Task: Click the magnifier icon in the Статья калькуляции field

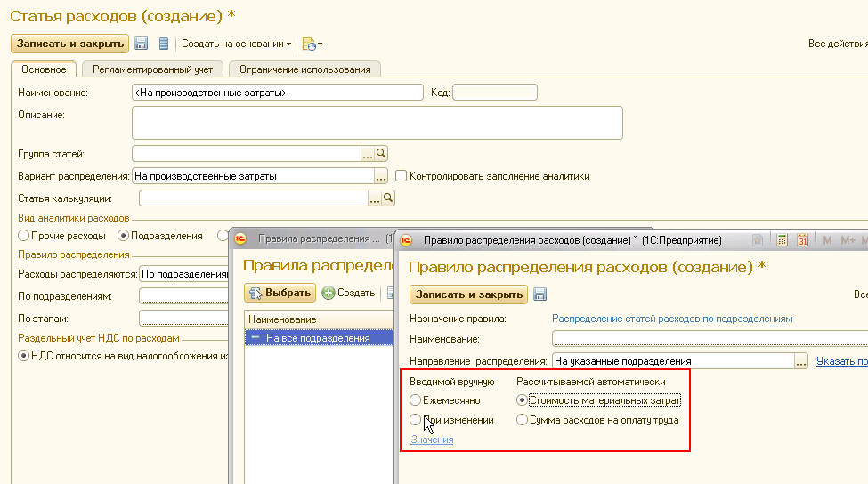Action: point(388,198)
